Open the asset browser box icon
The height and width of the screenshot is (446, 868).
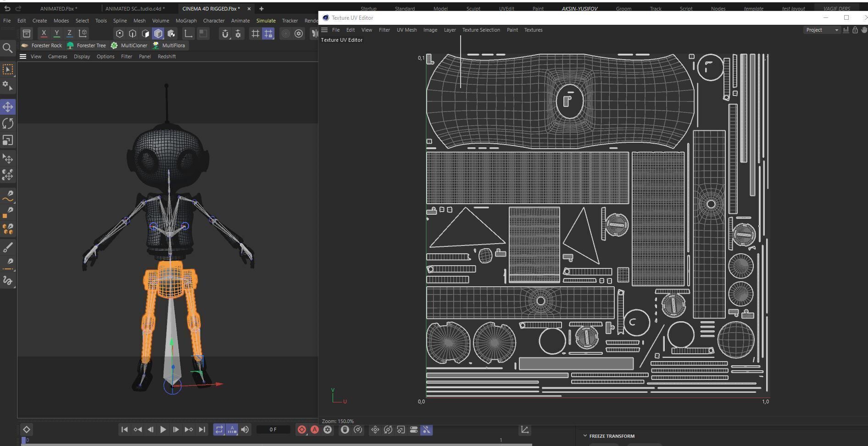point(27,33)
